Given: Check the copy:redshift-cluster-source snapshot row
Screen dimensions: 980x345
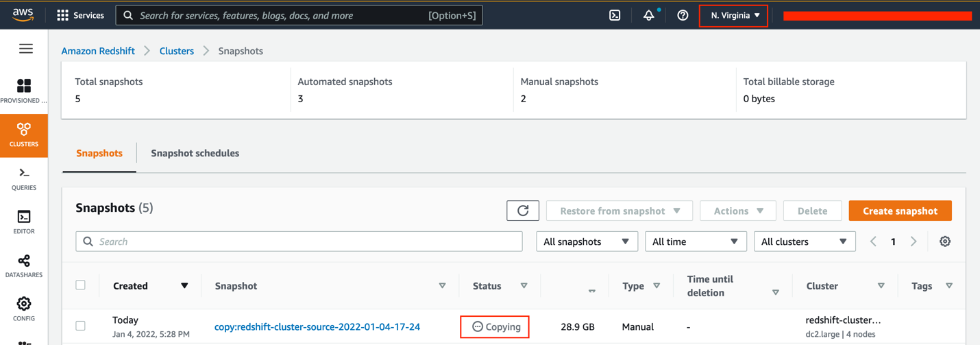Looking at the screenshot, I should (81, 326).
